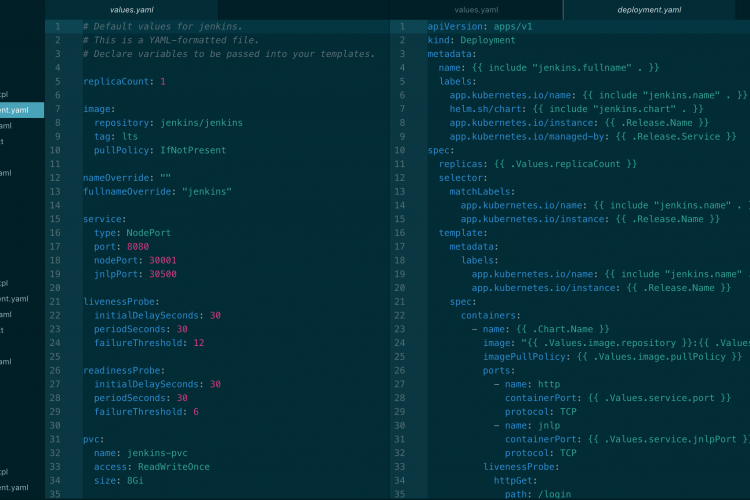Click the 'apiVersion: apps/v1' line
This screenshot has height=500, width=750.
click(480, 26)
